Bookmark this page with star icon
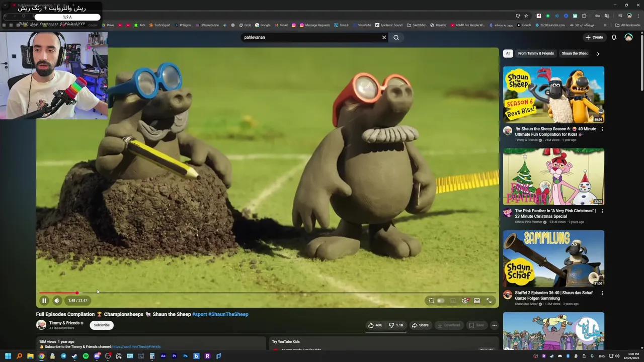 click(x=526, y=16)
